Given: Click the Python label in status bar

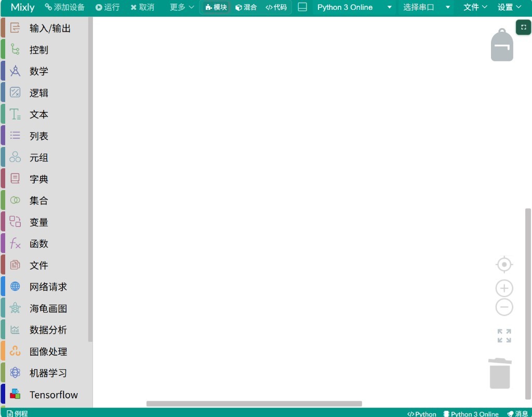Looking at the screenshot, I should click(421, 414).
